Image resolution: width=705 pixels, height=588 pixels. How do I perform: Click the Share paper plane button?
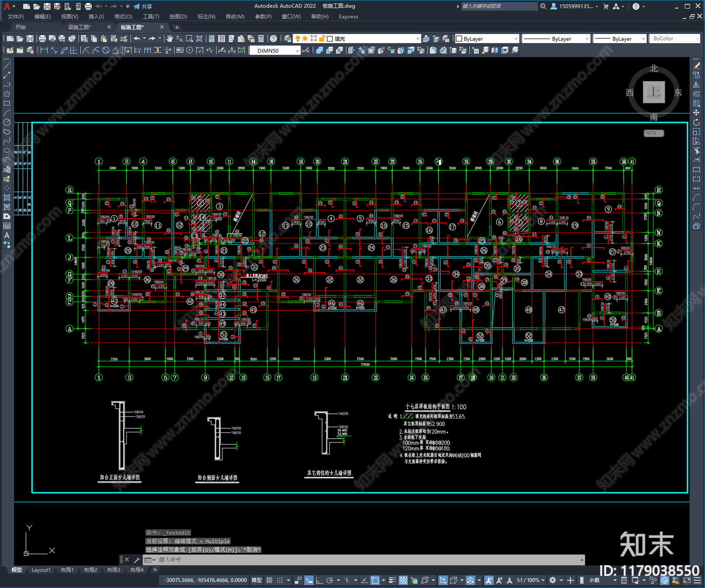[x=143, y=6]
